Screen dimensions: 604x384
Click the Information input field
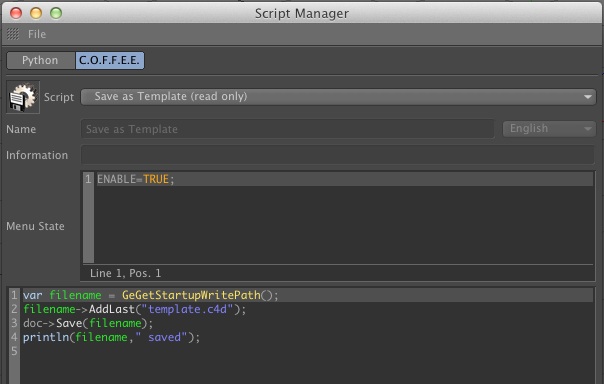click(337, 155)
